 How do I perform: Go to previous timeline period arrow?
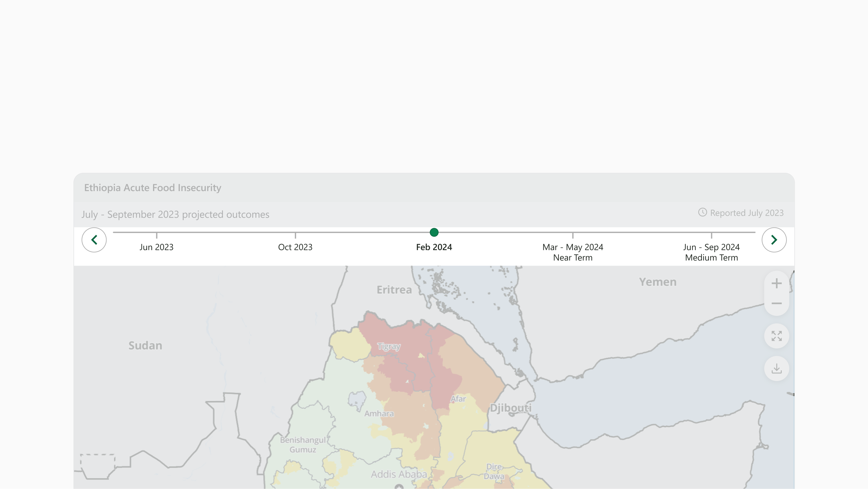point(94,240)
